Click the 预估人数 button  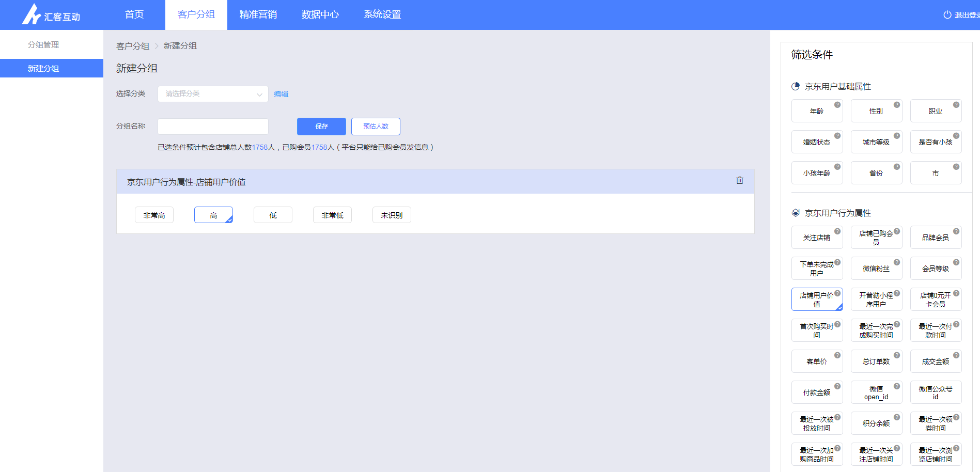[376, 127]
